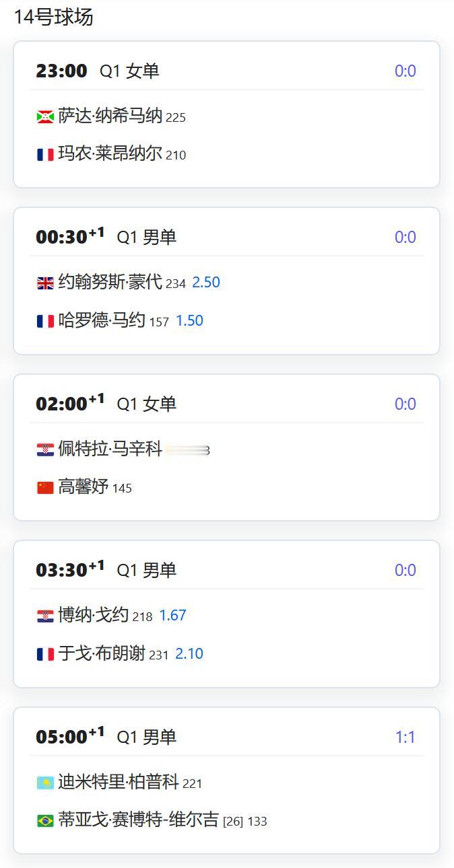
Task: Select odds 2.50 for 约翰努斯·蒙代
Action: [206, 283]
